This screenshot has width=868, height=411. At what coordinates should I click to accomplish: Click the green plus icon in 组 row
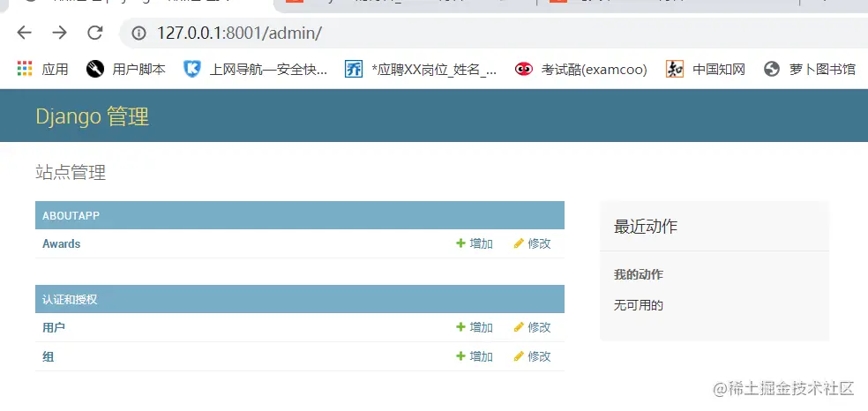pos(460,356)
